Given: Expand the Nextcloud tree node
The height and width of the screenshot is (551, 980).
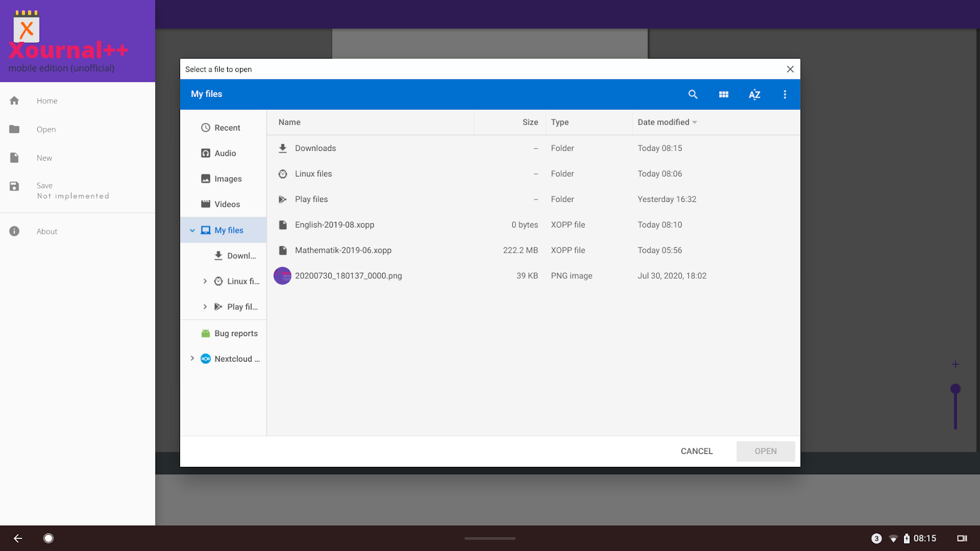Looking at the screenshot, I should tap(192, 359).
